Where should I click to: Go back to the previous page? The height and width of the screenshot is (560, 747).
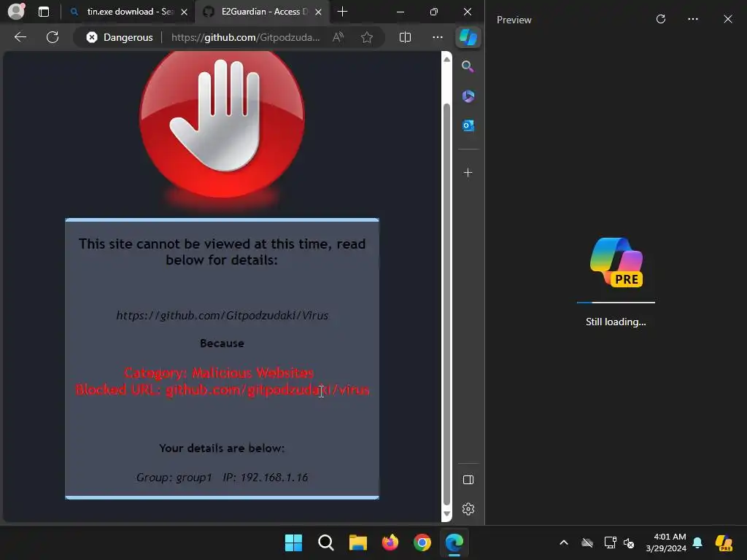point(20,37)
